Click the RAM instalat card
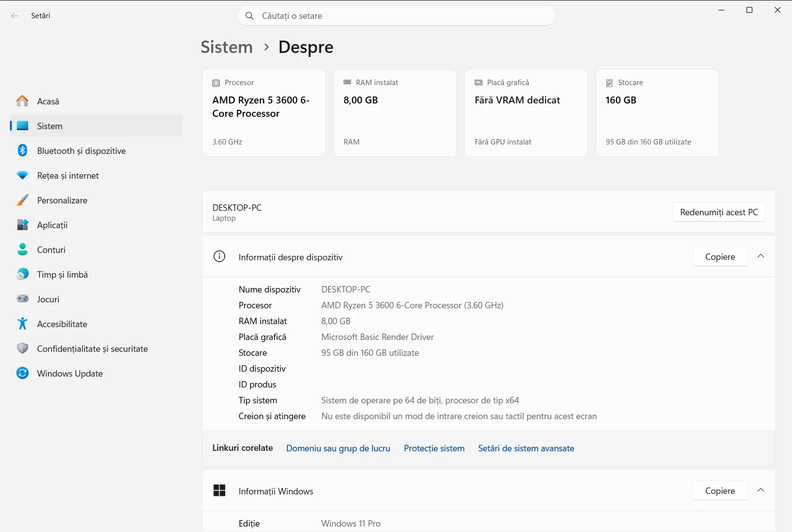 pyautogui.click(x=395, y=113)
